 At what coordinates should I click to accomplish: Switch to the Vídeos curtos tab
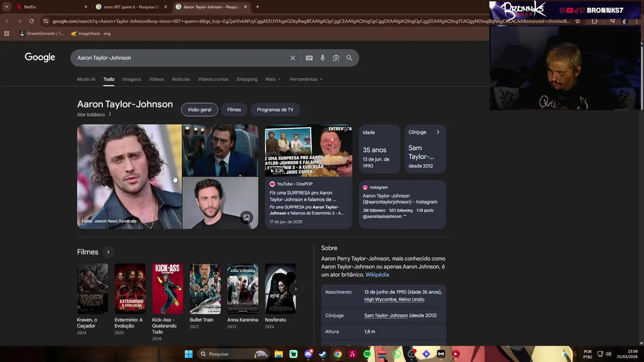click(213, 79)
